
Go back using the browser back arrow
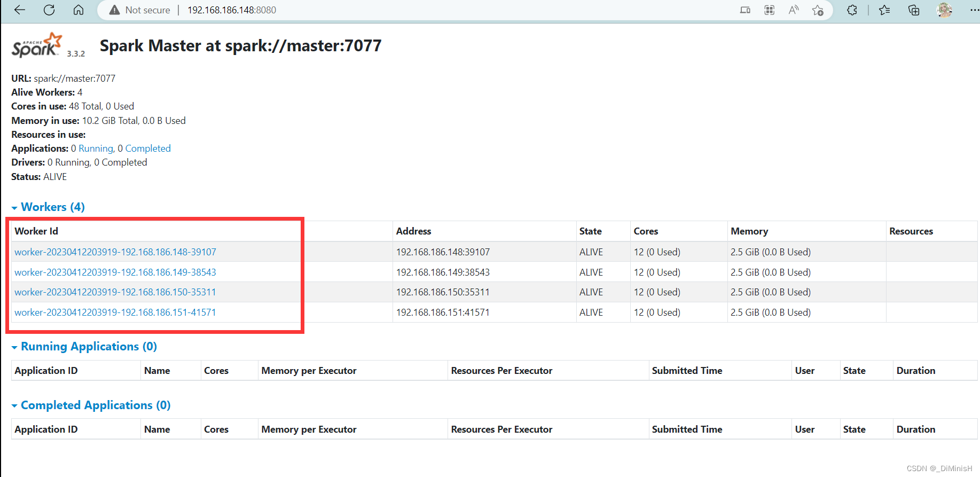(x=20, y=10)
